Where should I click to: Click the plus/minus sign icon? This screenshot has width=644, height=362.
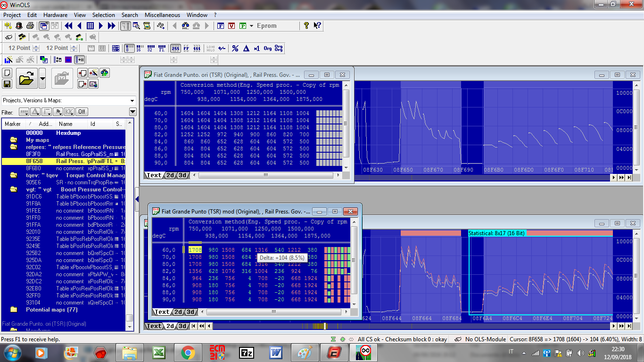(x=222, y=48)
